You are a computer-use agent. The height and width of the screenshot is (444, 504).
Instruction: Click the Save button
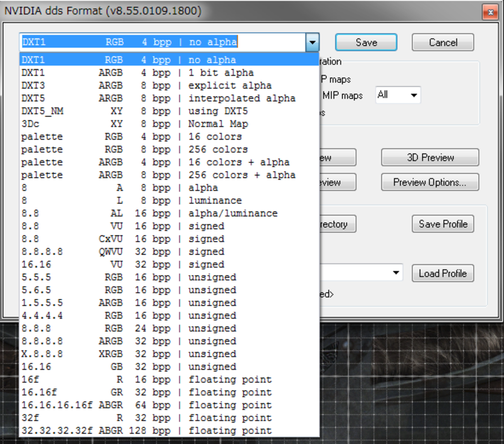click(366, 42)
